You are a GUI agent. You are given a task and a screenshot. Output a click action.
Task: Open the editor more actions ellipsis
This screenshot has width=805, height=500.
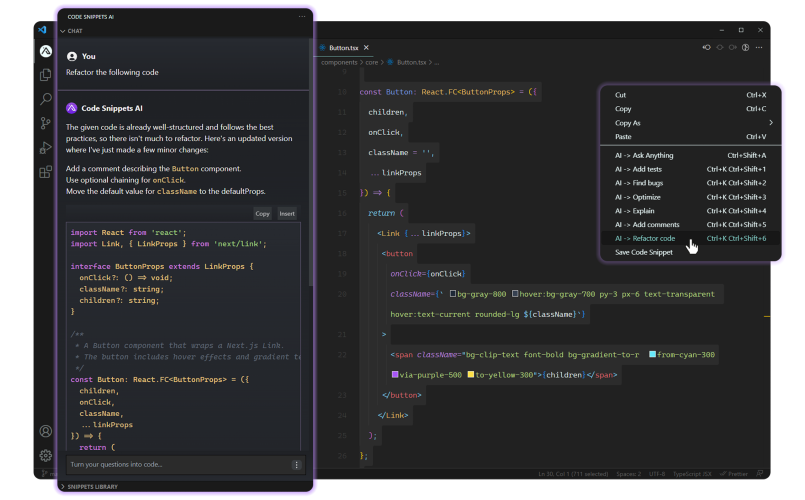(759, 47)
